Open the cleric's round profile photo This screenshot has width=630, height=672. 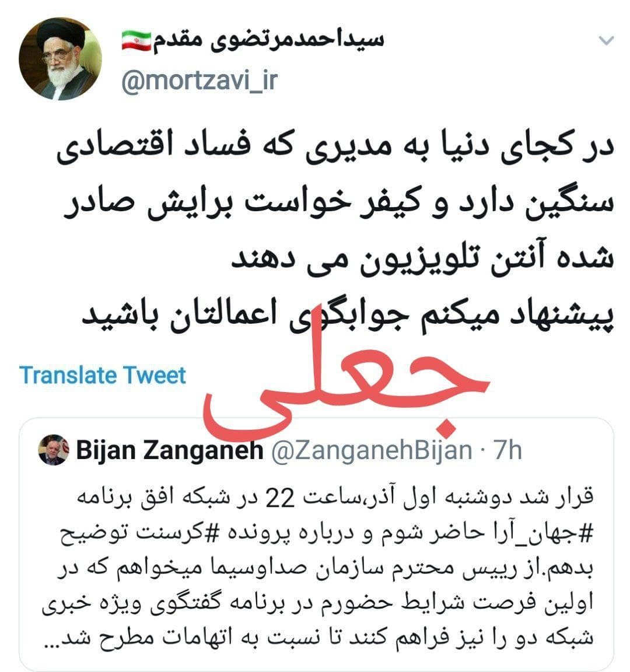tap(61, 59)
